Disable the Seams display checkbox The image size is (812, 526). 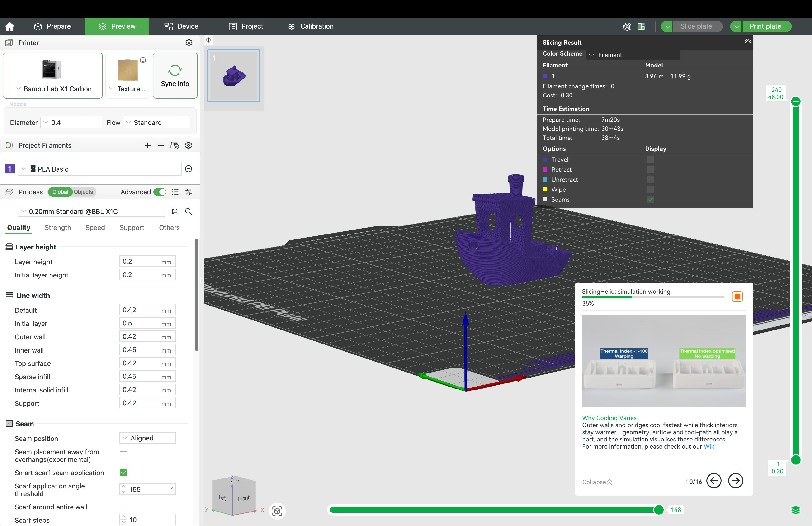coord(650,200)
